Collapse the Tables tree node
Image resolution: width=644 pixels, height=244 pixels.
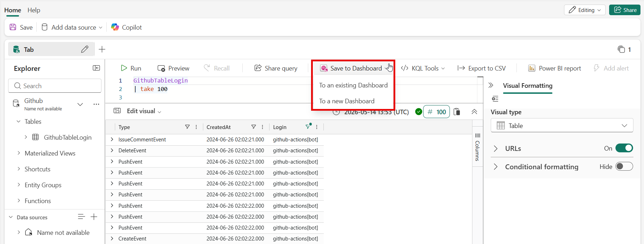(x=19, y=121)
